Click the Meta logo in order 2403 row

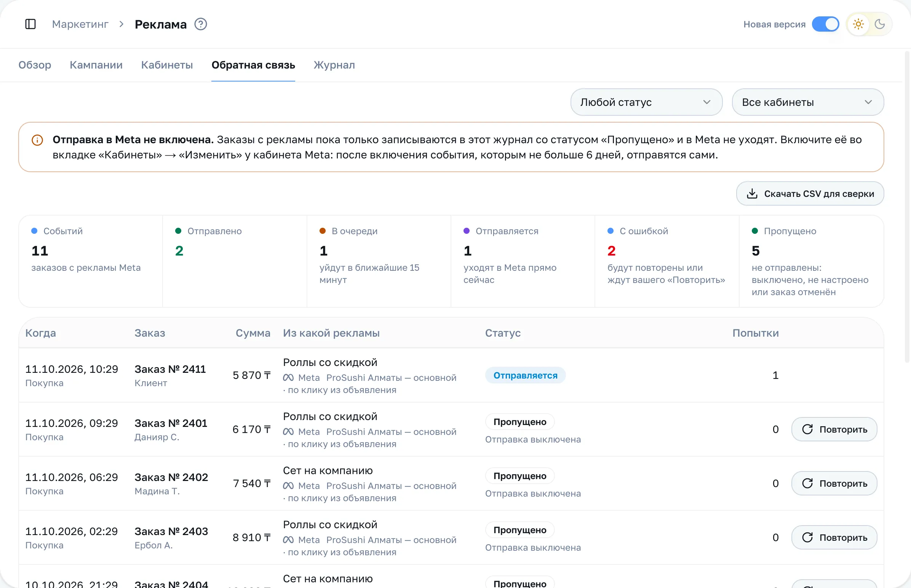tap(288, 540)
